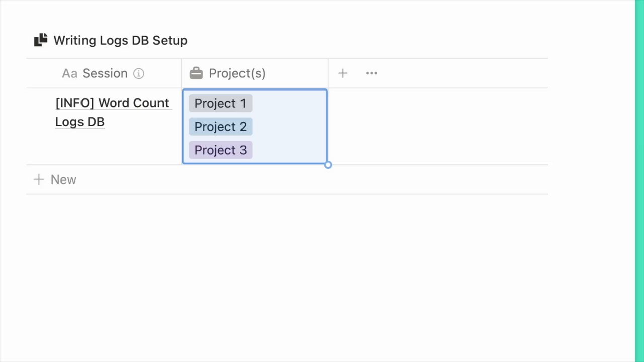Click the Aa text-type icon in Session header

pos(69,73)
